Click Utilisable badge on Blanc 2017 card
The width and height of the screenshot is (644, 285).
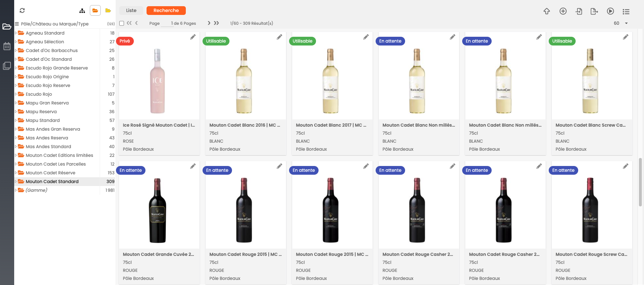tap(303, 41)
